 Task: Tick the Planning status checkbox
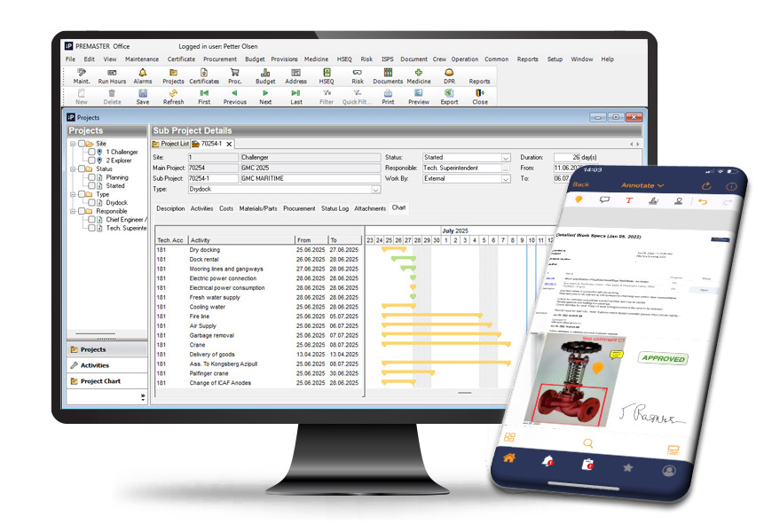(91, 177)
